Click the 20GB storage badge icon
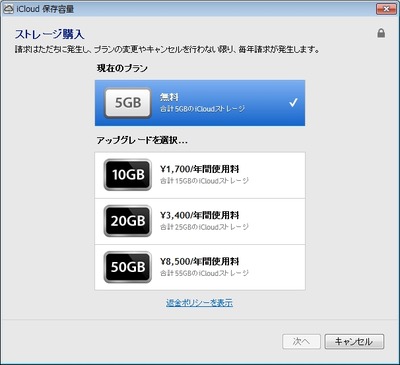This screenshot has width=400, height=365. point(128,221)
